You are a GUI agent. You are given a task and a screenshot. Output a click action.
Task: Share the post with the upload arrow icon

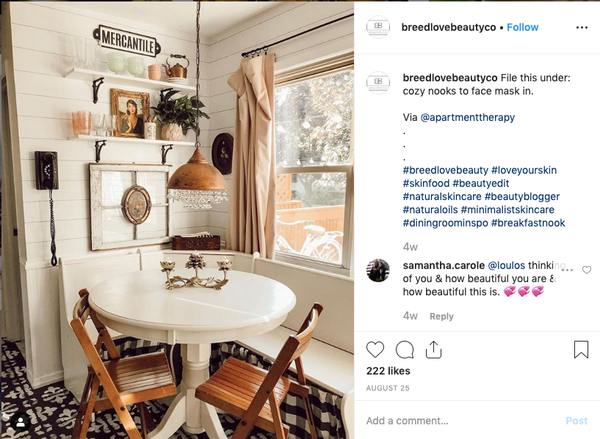click(434, 349)
